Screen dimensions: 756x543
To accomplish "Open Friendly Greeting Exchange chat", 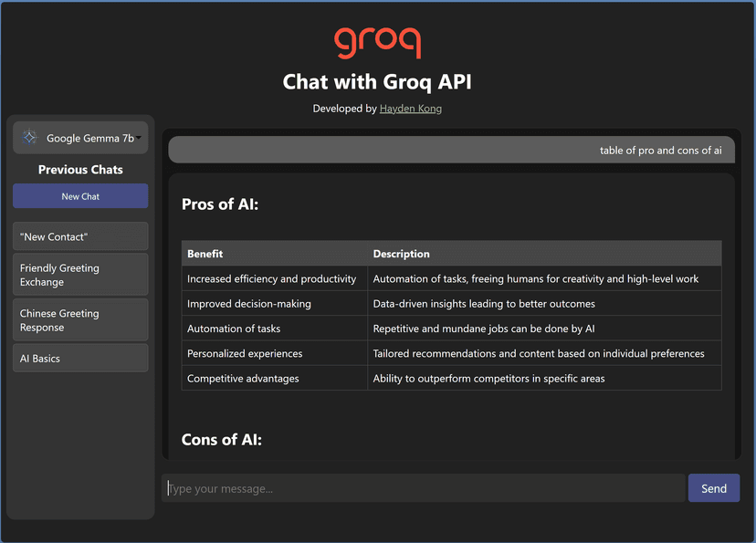I will (x=80, y=275).
